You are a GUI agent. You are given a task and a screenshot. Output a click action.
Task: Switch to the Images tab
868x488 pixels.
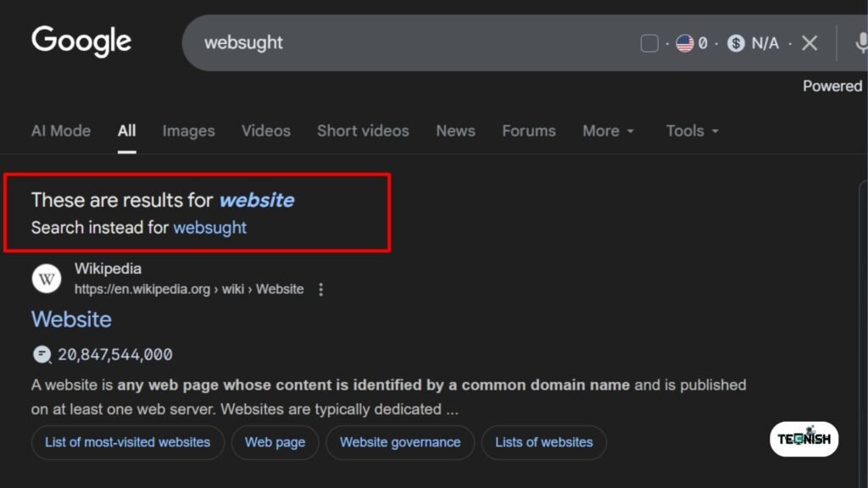coord(188,130)
